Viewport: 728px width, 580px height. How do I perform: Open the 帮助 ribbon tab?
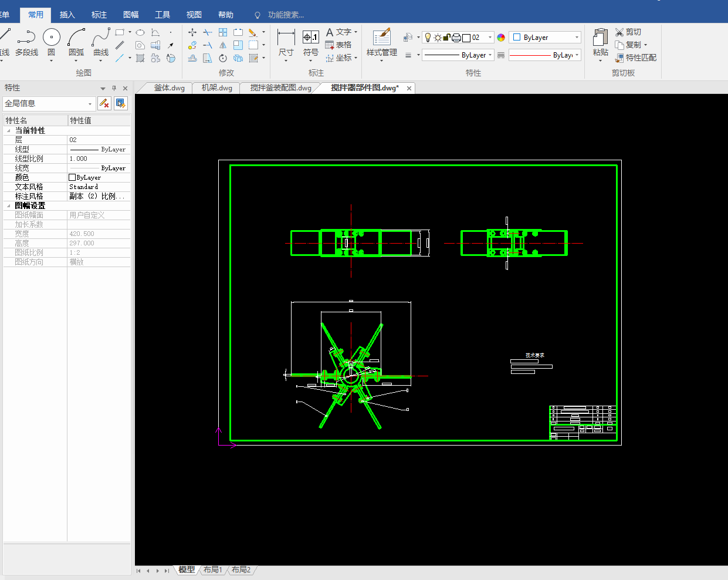pyautogui.click(x=226, y=15)
